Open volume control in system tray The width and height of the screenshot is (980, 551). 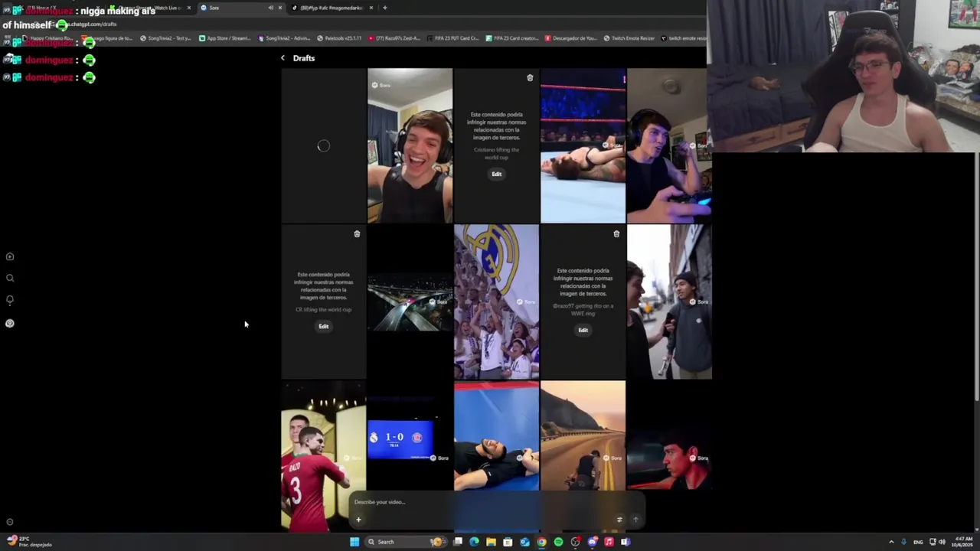tap(942, 542)
